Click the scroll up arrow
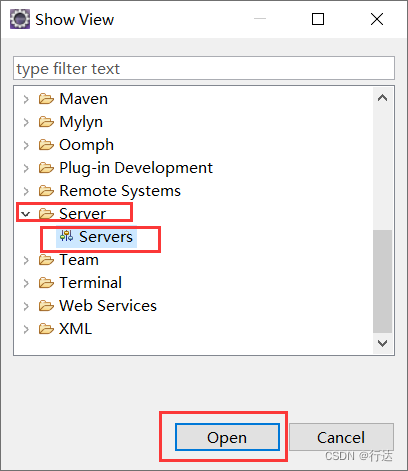The image size is (408, 471). coord(382,98)
